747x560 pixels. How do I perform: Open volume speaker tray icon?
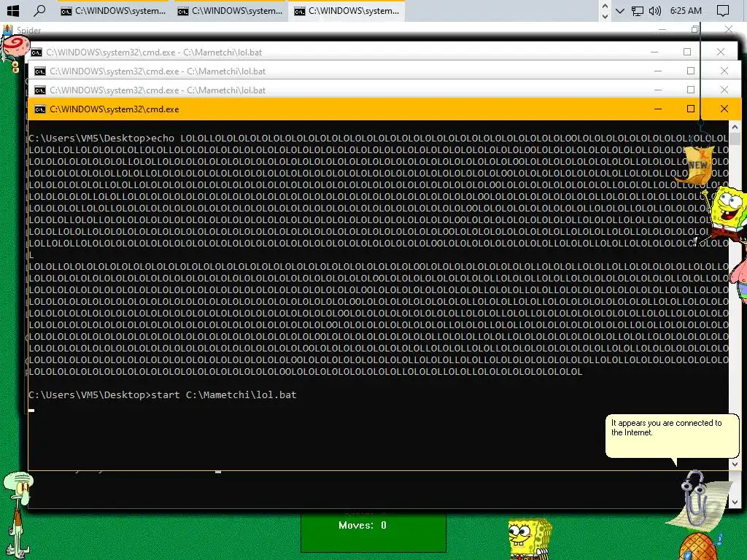tap(655, 11)
